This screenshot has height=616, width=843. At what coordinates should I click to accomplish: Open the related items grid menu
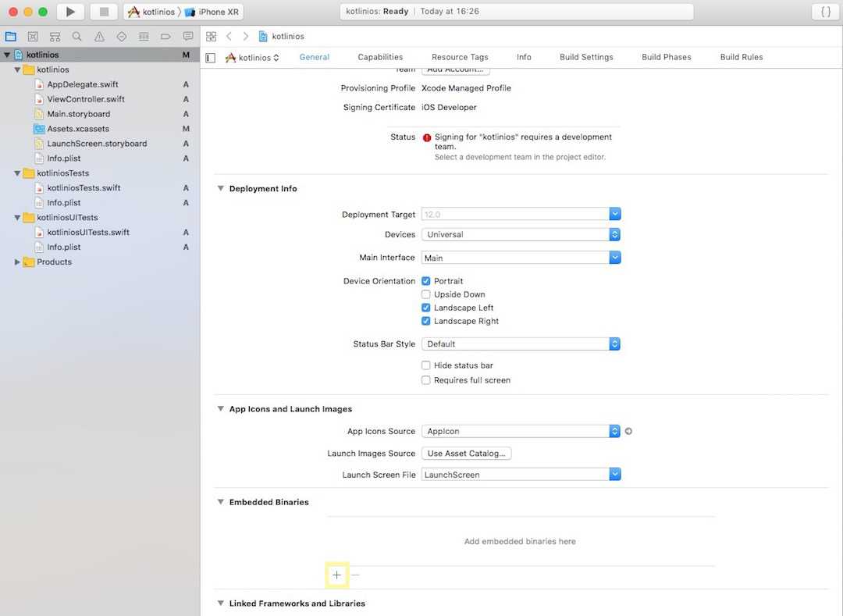pos(212,37)
